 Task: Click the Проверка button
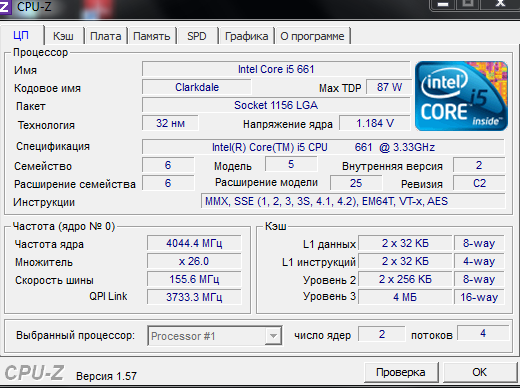pyautogui.click(x=401, y=372)
